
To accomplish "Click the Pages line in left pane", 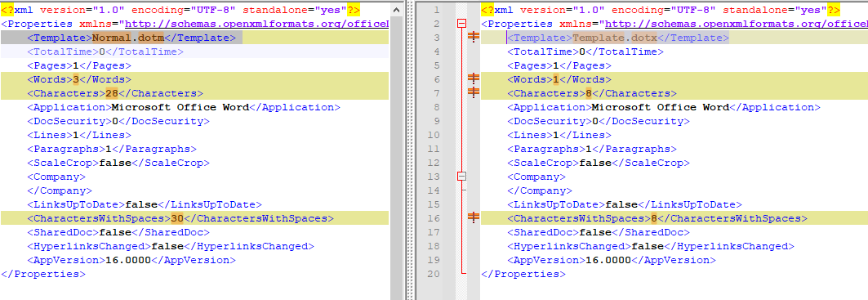I will pyautogui.click(x=79, y=65).
